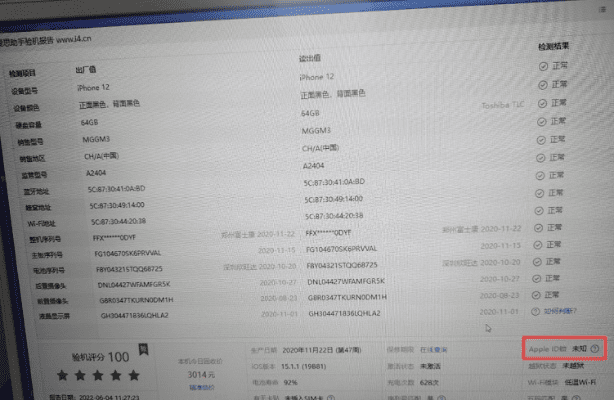Click 64GB in the 读出值 column
This screenshot has height=400, width=614.
310,114
